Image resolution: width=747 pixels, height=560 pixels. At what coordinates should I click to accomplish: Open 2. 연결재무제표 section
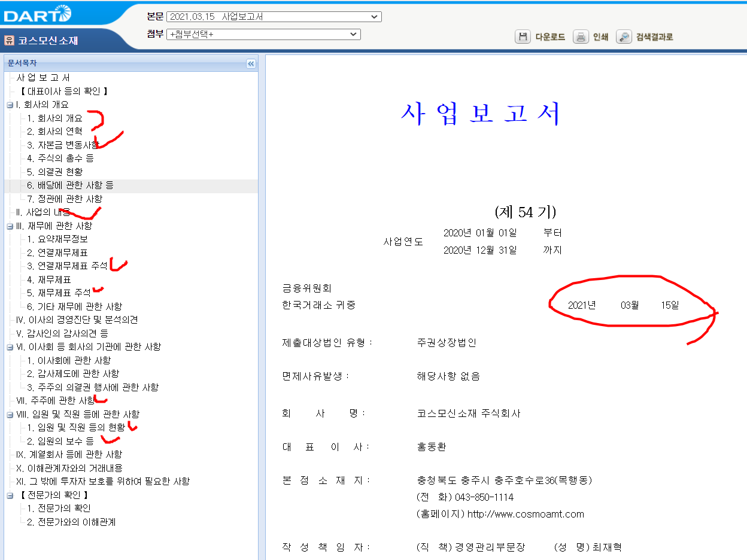pyautogui.click(x=57, y=252)
